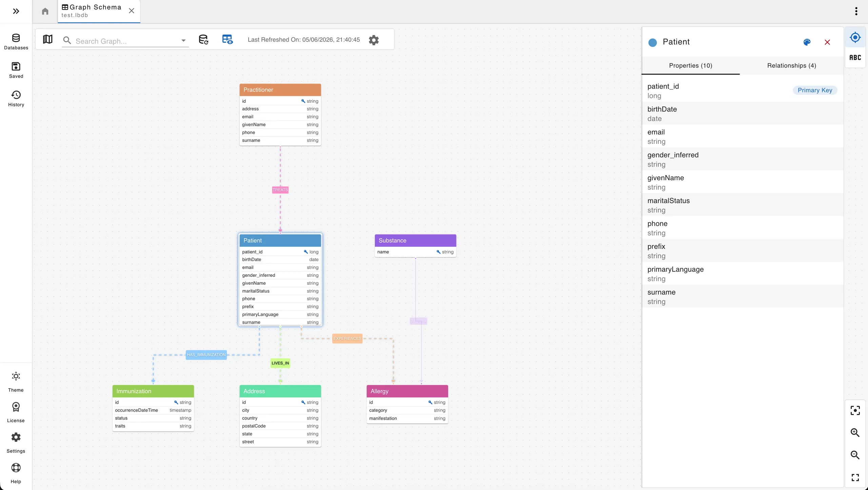The width and height of the screenshot is (868, 490).
Task: Focus the Search Graph input field
Action: pyautogui.click(x=125, y=41)
